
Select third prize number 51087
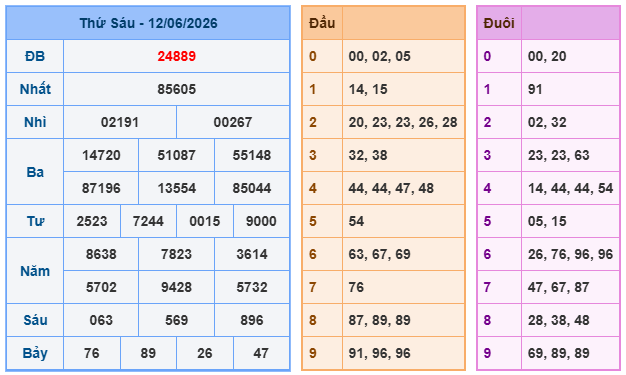point(176,155)
